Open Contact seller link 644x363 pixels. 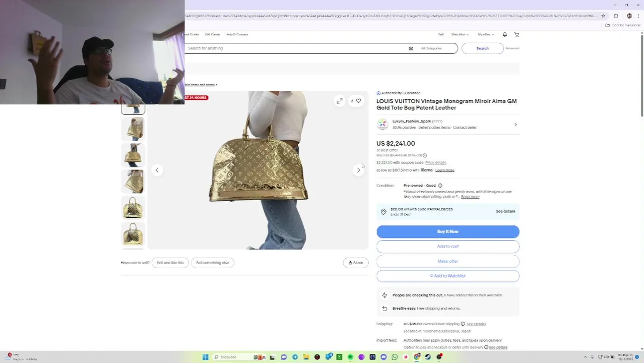(465, 127)
